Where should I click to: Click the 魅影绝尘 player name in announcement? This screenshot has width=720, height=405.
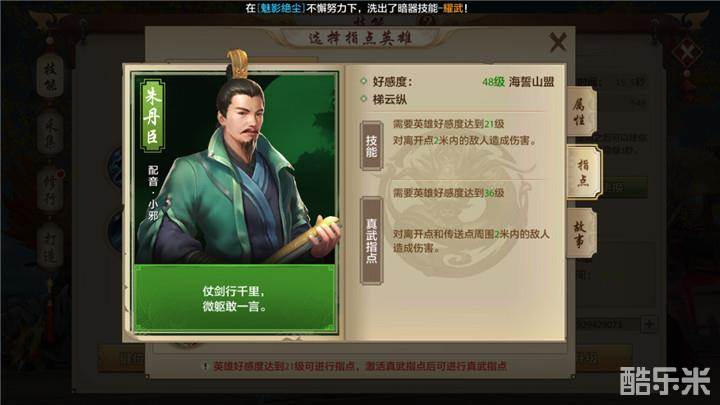280,8
